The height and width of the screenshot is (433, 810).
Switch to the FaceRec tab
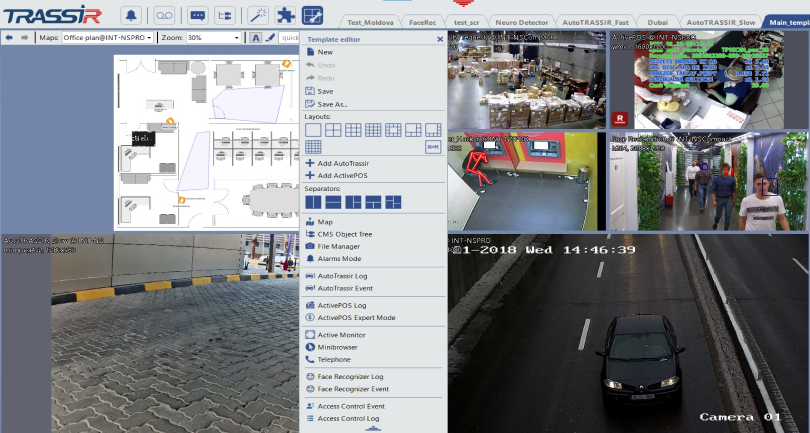pos(423,21)
